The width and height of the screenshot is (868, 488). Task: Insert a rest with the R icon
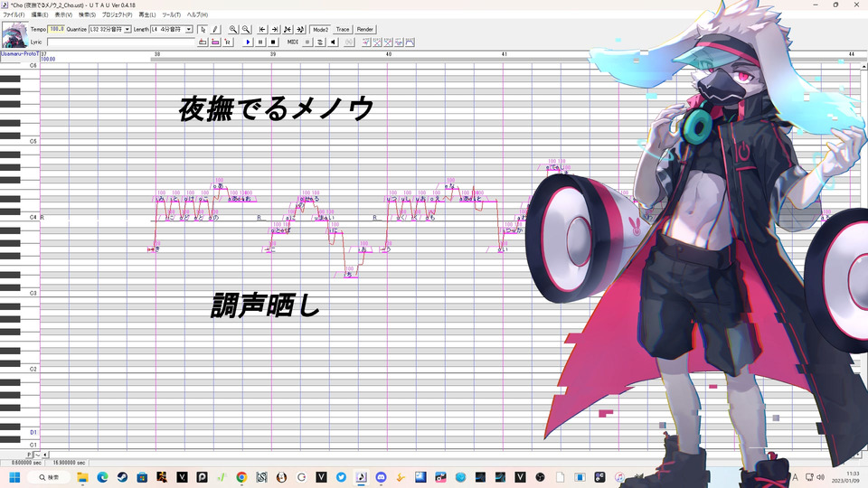[228, 42]
